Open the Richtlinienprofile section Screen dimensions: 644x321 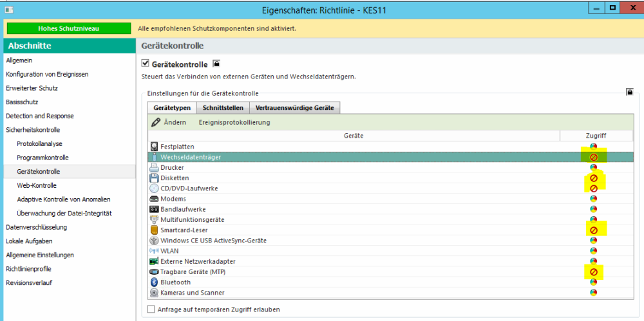coord(28,270)
